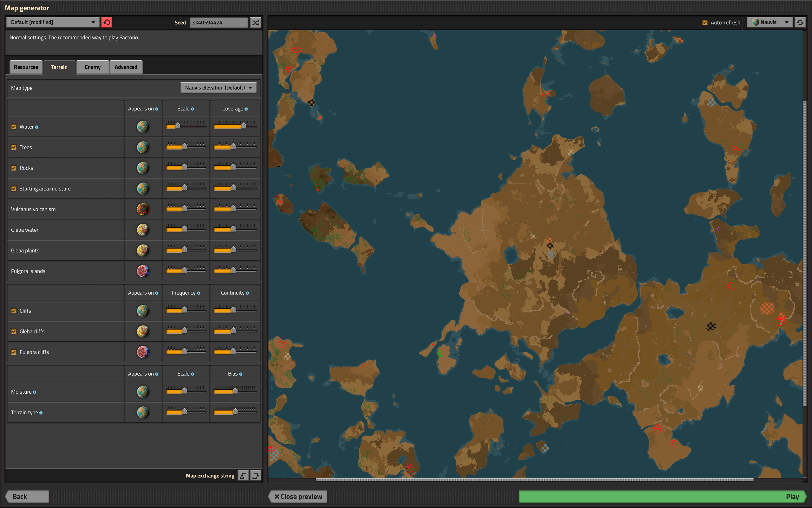Randomize the seed with the shuffle icon
Image resolution: width=812 pixels, height=508 pixels.
pos(256,23)
